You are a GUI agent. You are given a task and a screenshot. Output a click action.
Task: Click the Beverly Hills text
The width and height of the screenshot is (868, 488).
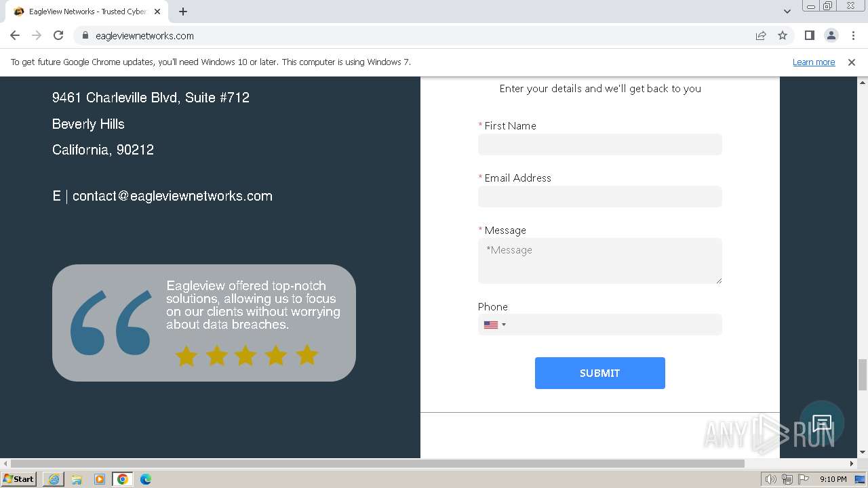(88, 124)
